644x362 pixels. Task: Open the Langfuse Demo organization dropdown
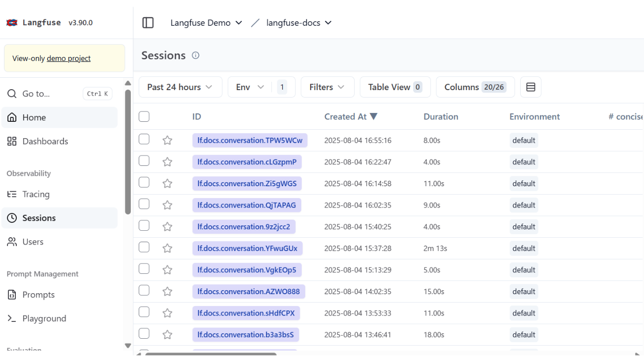point(206,23)
